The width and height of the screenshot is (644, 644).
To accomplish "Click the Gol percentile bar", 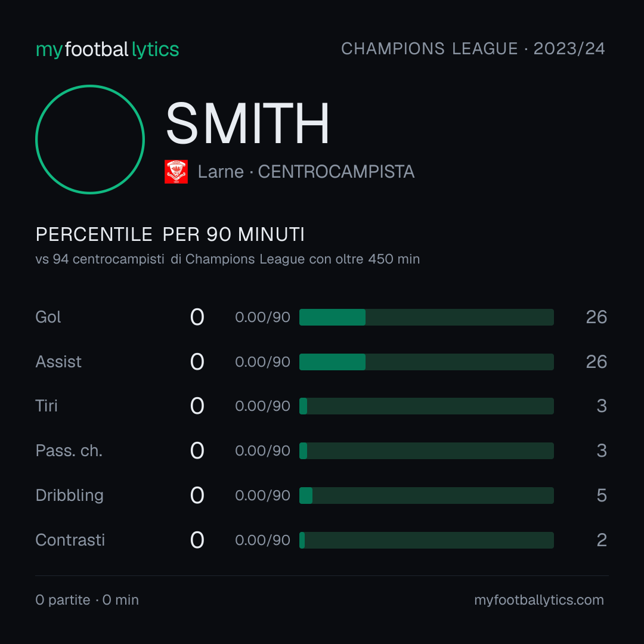I will pyautogui.click(x=426, y=317).
